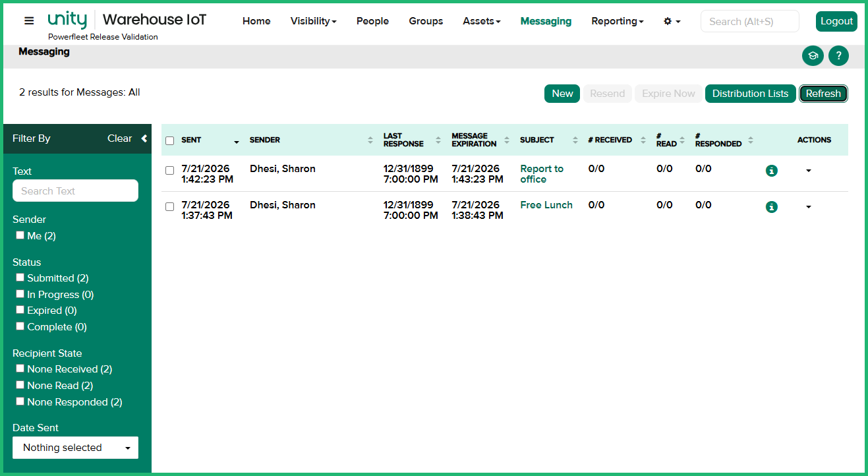Image resolution: width=868 pixels, height=476 pixels.
Task: Open the training graduation cap icon
Action: point(813,56)
